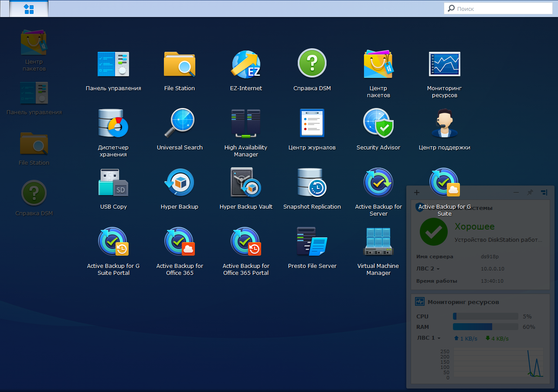Viewport: 558px width, 392px height.
Task: Click the 4 KB/s download rate
Action: (x=497, y=338)
